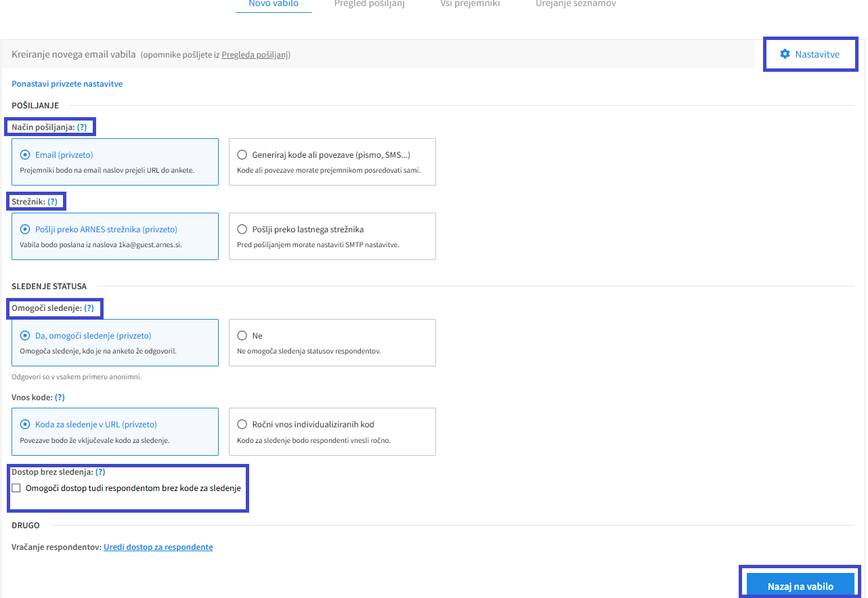Image resolution: width=868 pixels, height=598 pixels.
Task: Choose Koda za sledenje v URL
Action: click(115, 431)
